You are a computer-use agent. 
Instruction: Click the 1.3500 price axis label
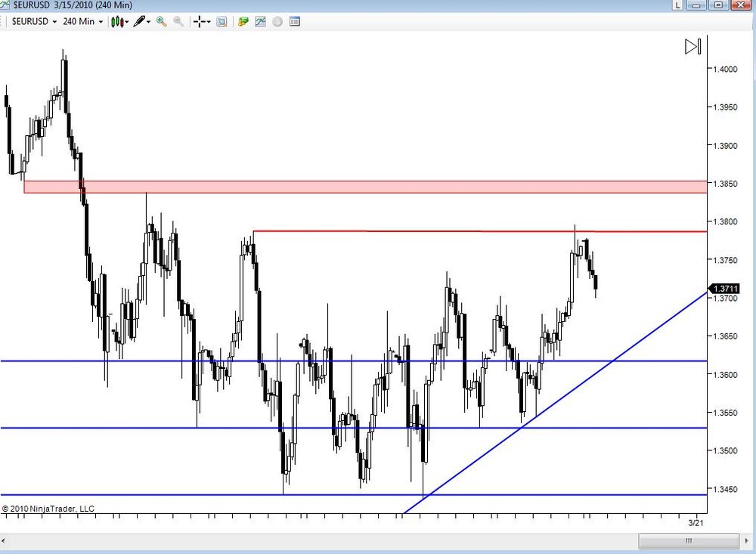[x=725, y=450]
